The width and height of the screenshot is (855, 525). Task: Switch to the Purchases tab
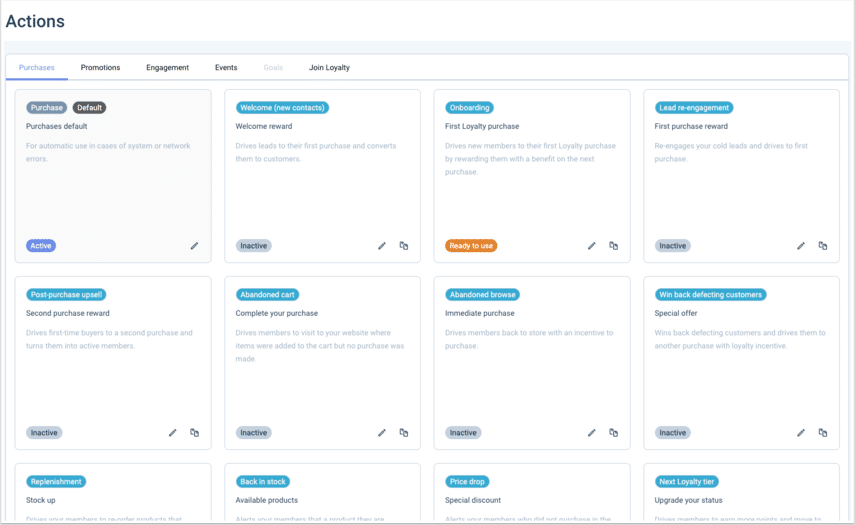pyautogui.click(x=37, y=68)
